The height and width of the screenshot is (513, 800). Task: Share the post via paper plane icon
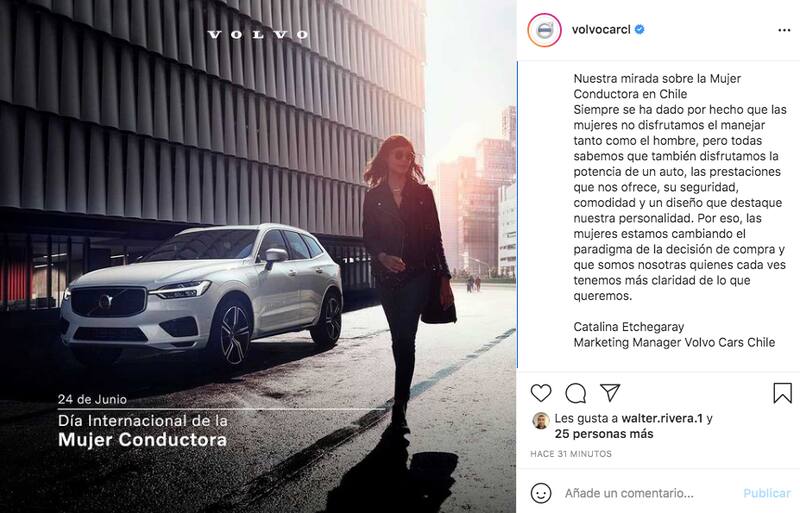[x=610, y=392]
